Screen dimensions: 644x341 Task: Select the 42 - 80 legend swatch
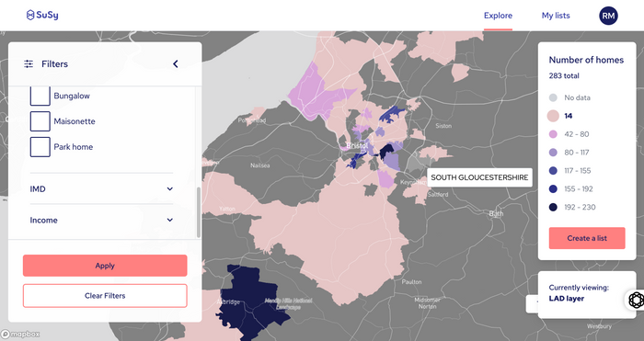(x=553, y=134)
